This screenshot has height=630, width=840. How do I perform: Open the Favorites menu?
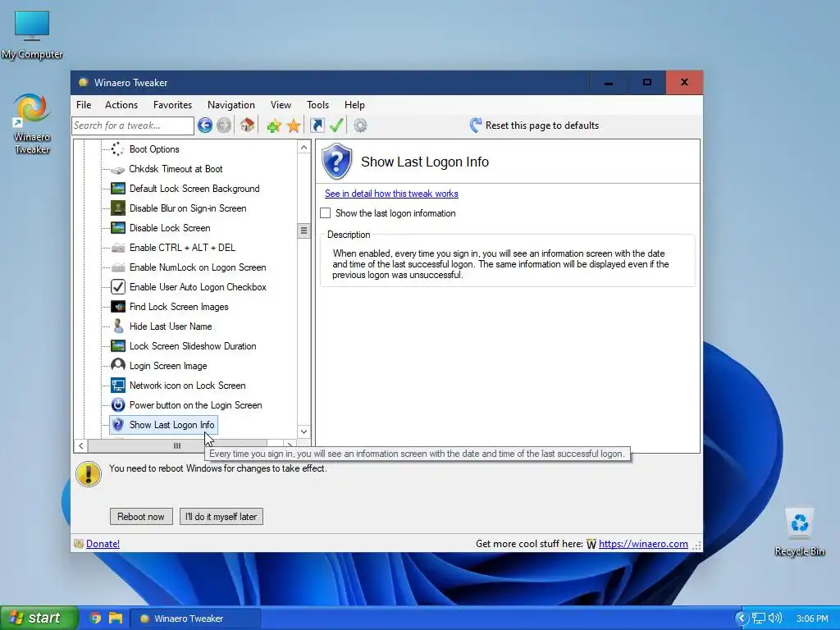click(172, 105)
